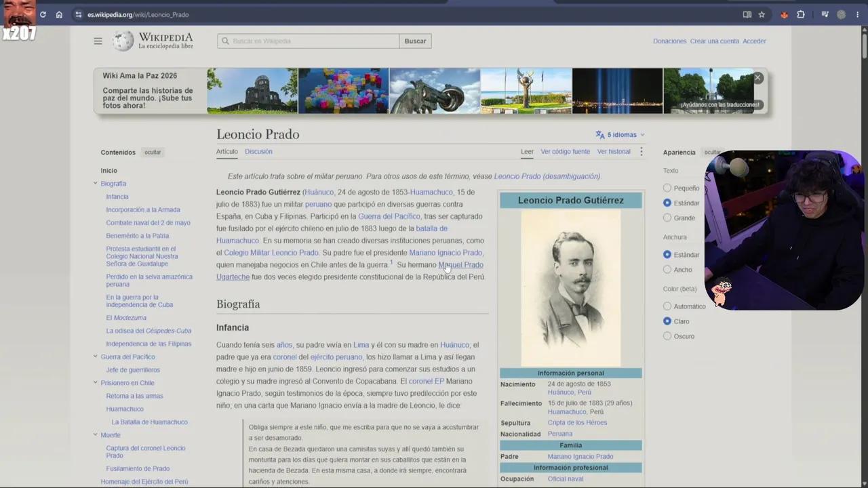Open the Chrome three-dot menu
Viewport: 868px width, 488px height.
858,14
